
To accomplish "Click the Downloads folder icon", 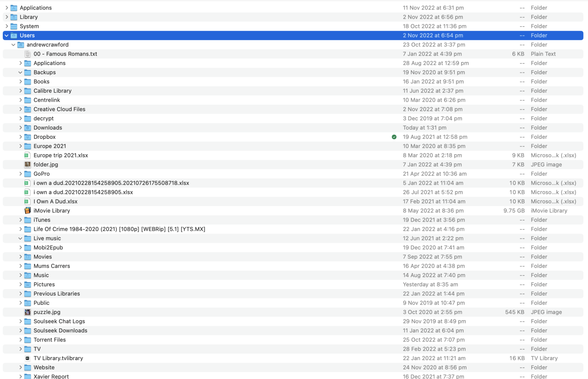I will 27,128.
